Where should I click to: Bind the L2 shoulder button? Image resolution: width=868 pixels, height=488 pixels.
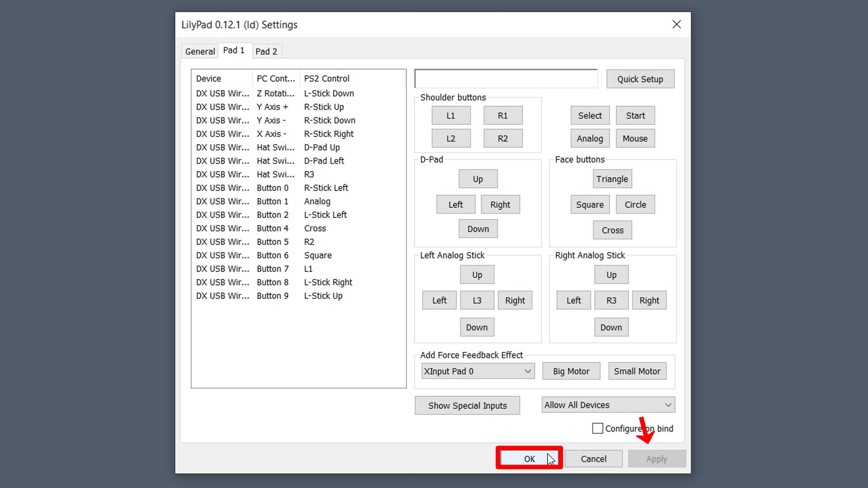tap(451, 138)
